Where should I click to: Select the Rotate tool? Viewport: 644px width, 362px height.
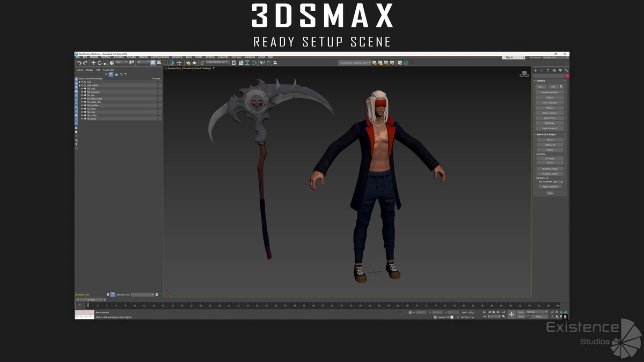[99, 63]
